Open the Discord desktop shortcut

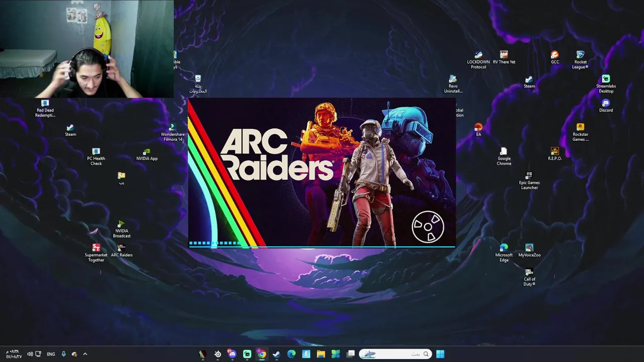[606, 106]
